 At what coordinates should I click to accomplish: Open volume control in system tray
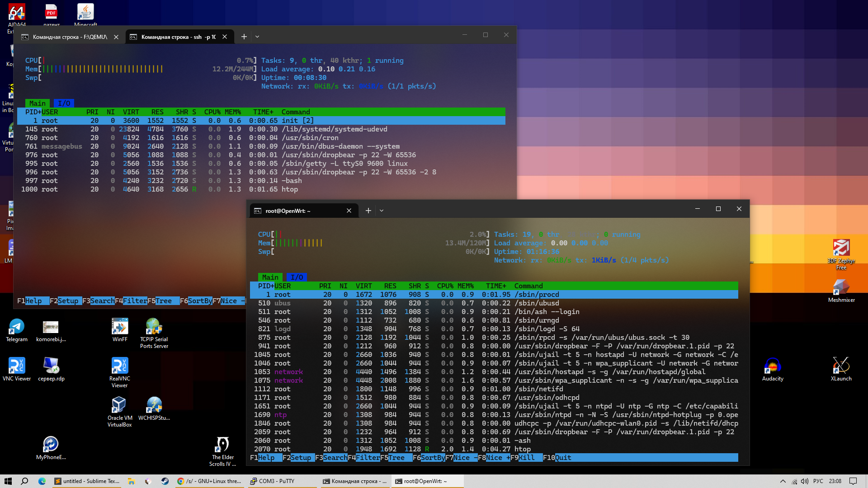click(x=805, y=481)
